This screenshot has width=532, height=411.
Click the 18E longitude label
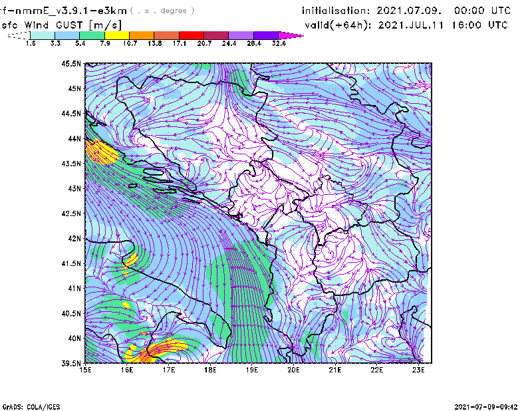(x=210, y=370)
